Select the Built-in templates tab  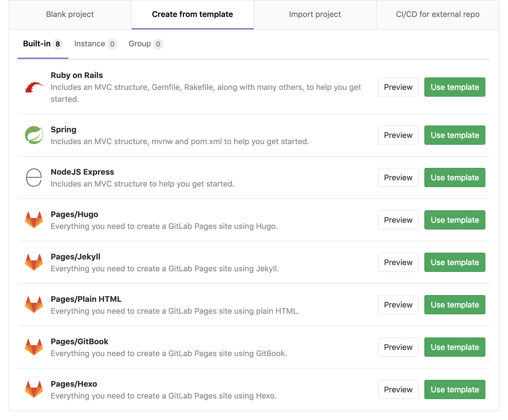[42, 44]
